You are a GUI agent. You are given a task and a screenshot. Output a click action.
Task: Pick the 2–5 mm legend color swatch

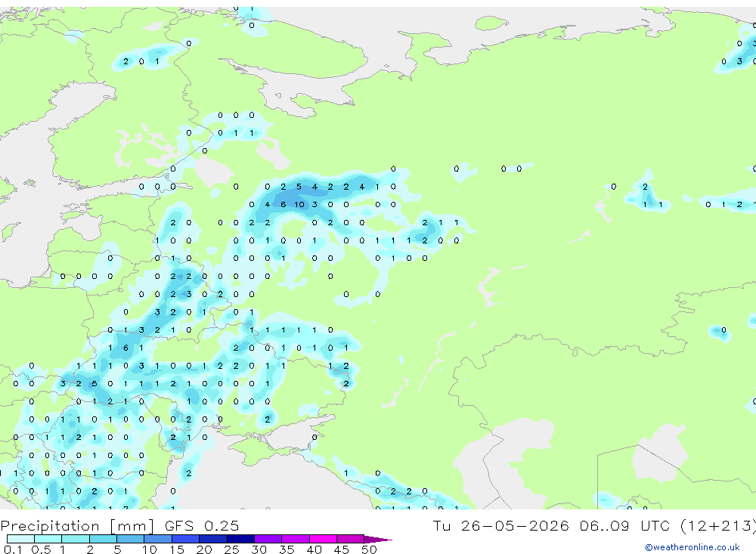click(x=103, y=539)
